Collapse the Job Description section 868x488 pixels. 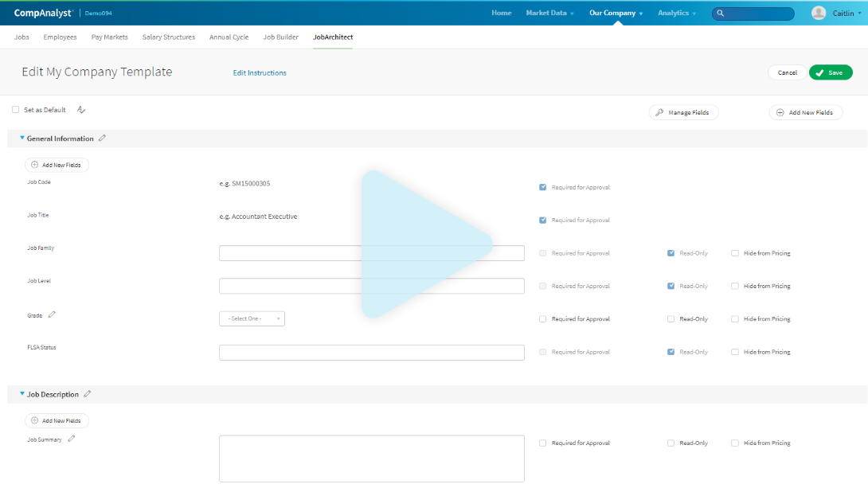tap(22, 394)
